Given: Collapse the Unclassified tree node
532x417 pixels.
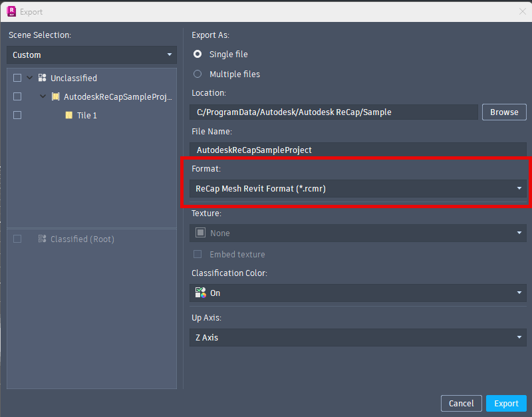Looking at the screenshot, I should [30, 78].
